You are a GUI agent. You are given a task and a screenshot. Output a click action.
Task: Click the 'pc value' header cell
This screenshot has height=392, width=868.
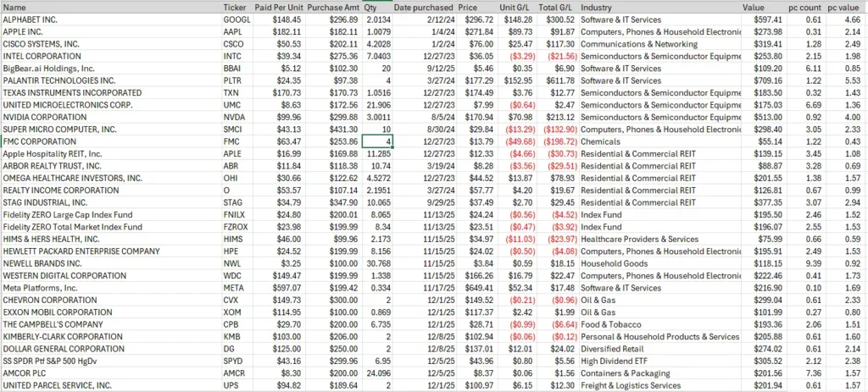[842, 6]
